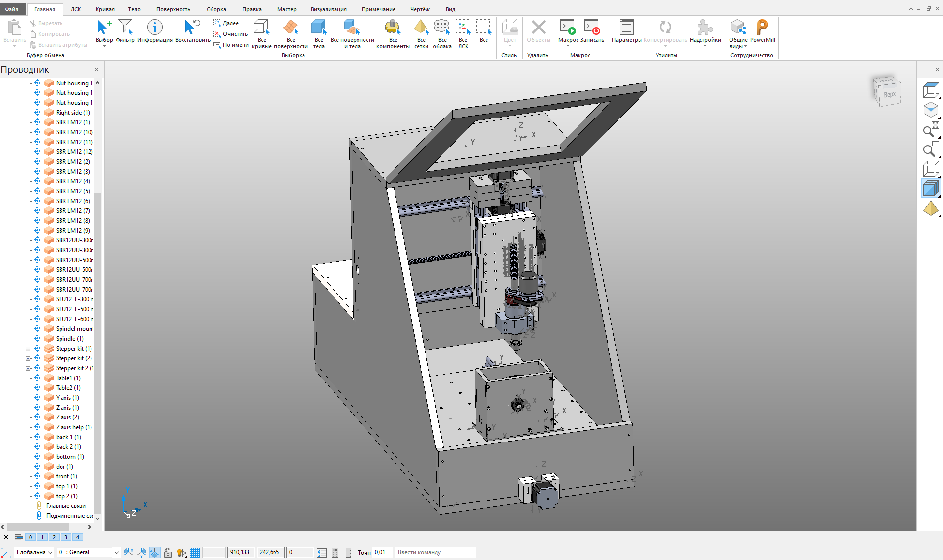Toggle the Y axis lock icon

click(142, 552)
